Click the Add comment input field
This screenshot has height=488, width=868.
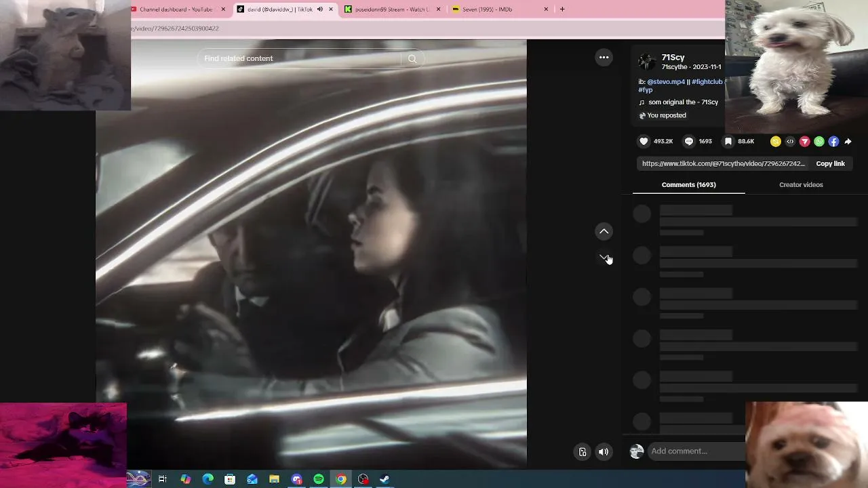pos(695,451)
